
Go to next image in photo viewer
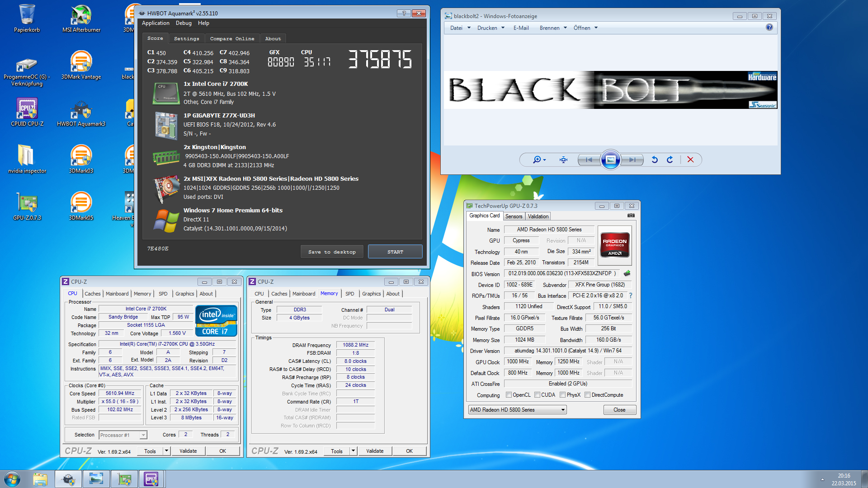[632, 160]
